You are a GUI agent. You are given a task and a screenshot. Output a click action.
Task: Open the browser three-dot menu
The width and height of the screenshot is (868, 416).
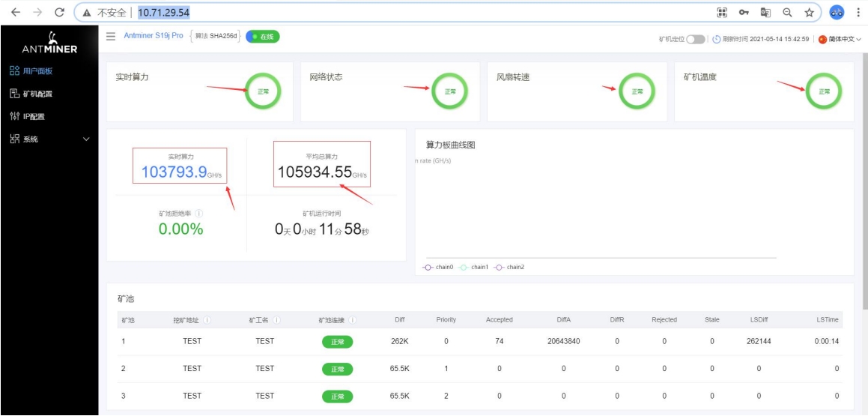pos(858,12)
